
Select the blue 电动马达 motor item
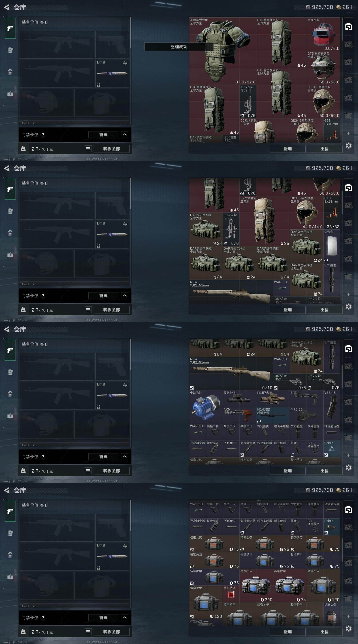pyautogui.click(x=206, y=407)
